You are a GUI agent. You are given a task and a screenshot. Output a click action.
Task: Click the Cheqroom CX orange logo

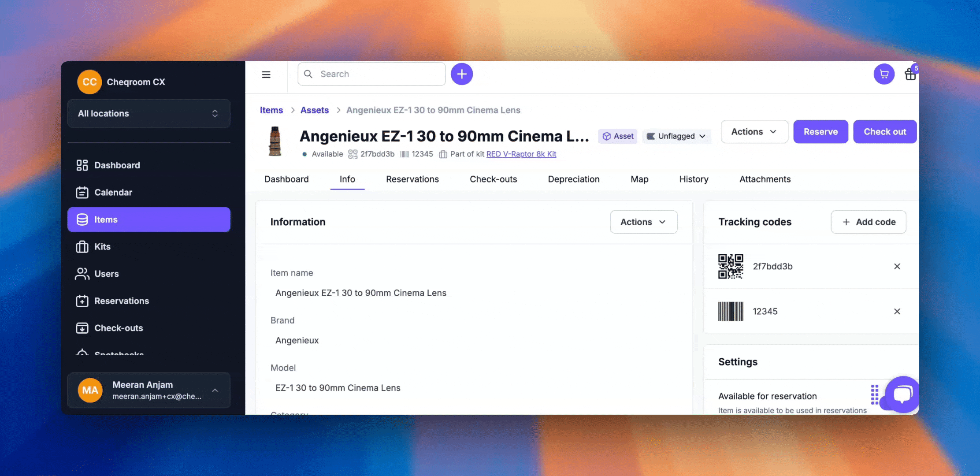[x=89, y=82]
